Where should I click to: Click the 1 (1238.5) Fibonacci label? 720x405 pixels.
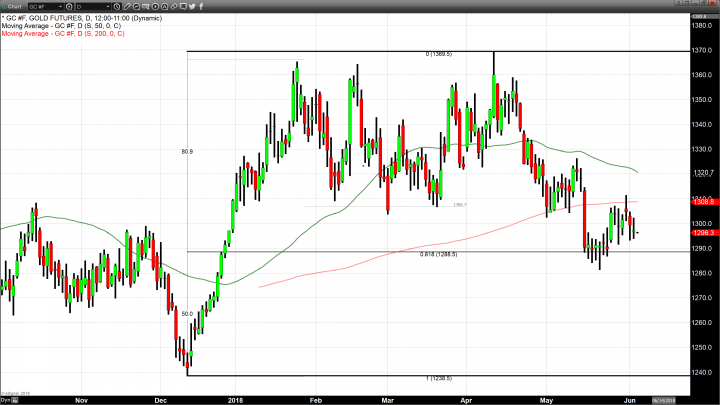[x=439, y=378]
